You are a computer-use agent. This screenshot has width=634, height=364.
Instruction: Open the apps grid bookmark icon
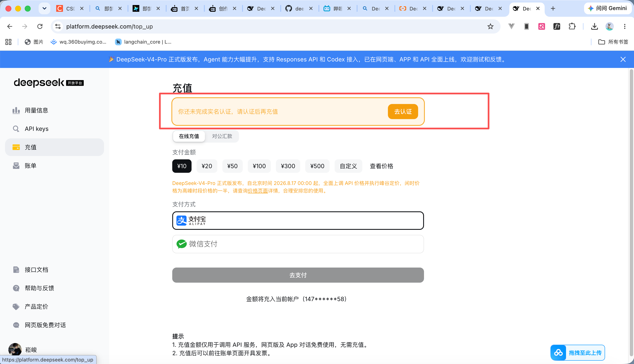(8, 42)
